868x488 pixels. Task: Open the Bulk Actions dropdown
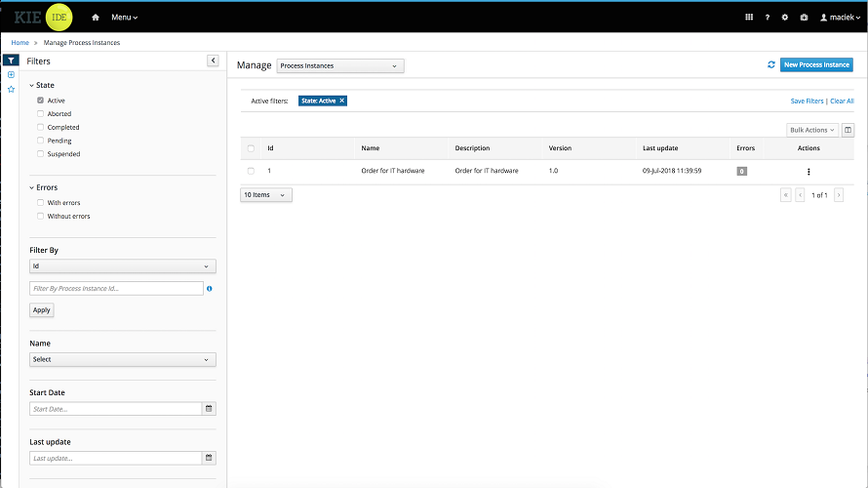point(812,130)
